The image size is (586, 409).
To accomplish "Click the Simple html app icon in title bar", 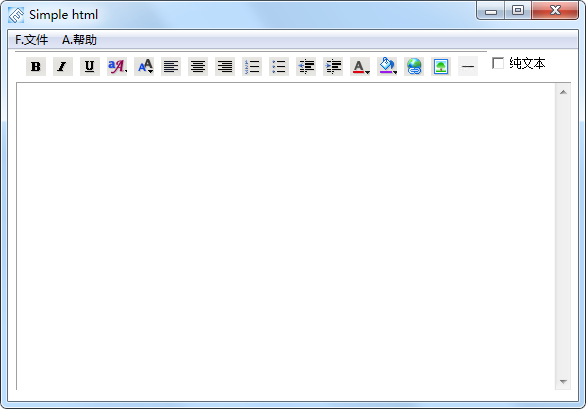I will coord(16,15).
